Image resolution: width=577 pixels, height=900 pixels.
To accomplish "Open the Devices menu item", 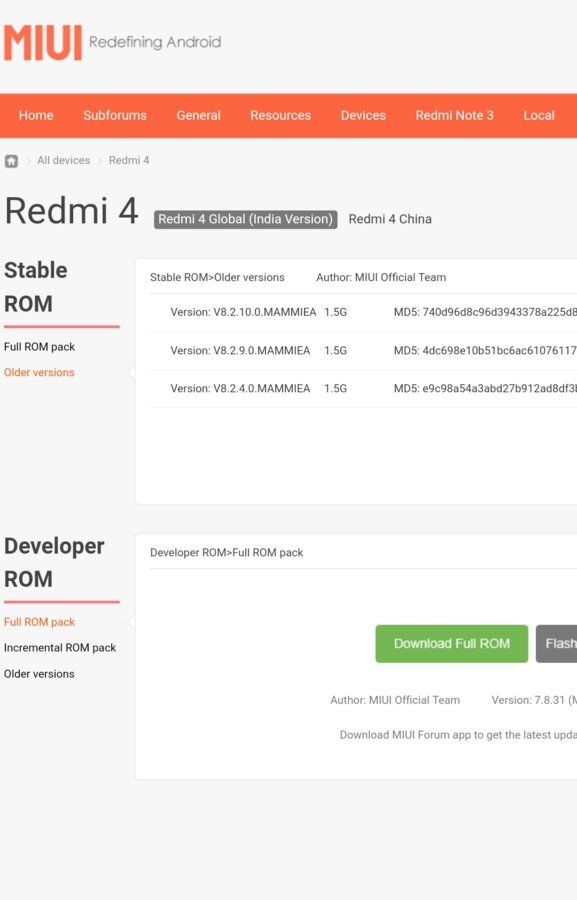I will (x=363, y=115).
